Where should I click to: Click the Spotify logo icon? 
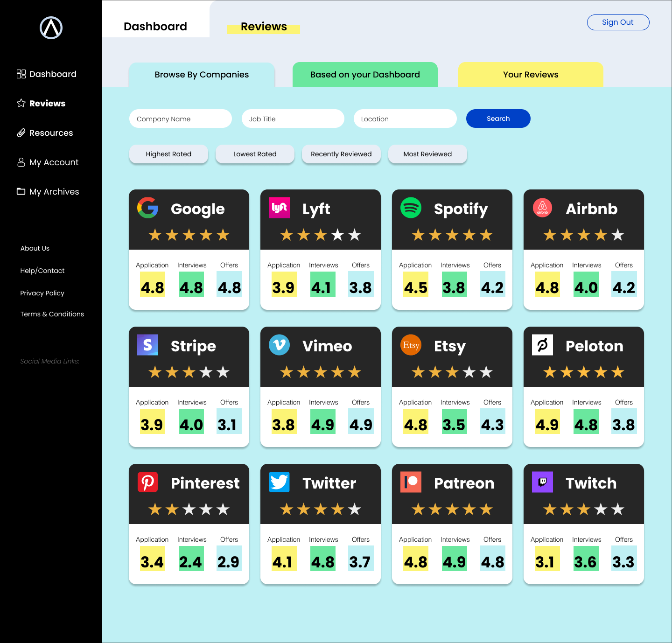tap(411, 208)
